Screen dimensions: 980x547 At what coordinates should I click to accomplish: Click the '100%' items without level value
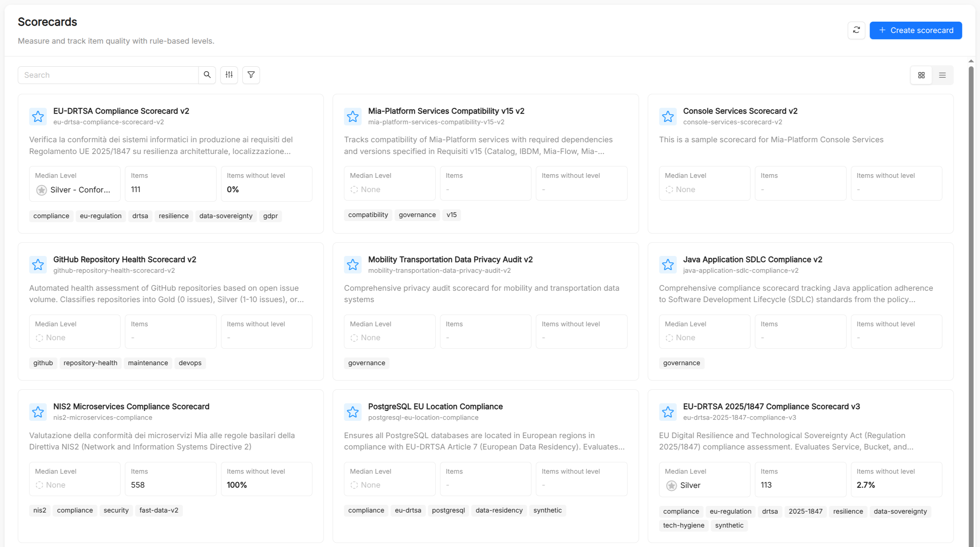click(237, 485)
